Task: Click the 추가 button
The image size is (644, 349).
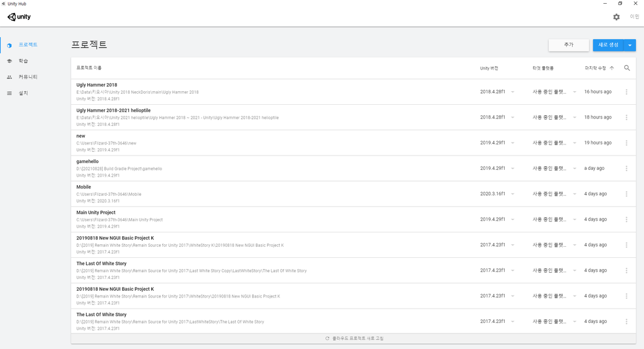Action: pyautogui.click(x=568, y=45)
